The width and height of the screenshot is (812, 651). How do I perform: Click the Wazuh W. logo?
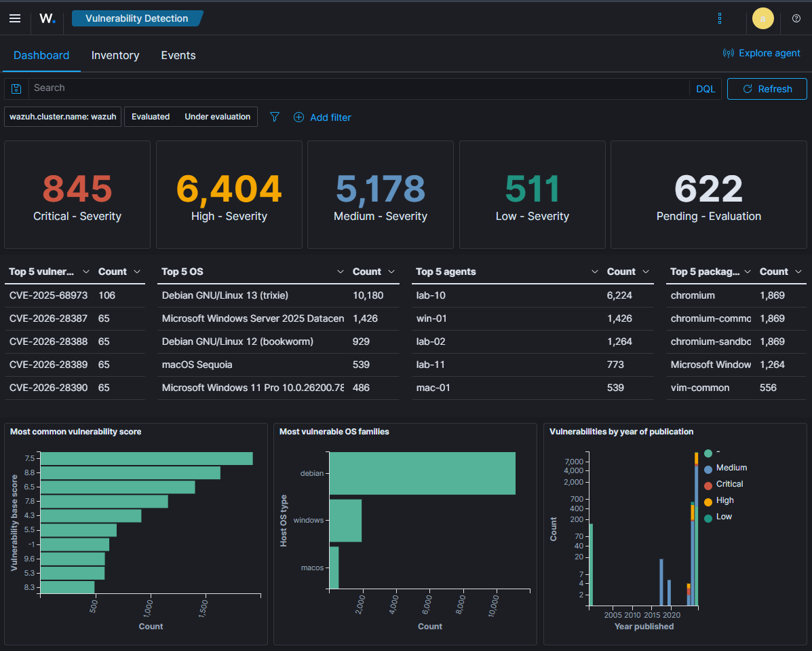[47, 18]
